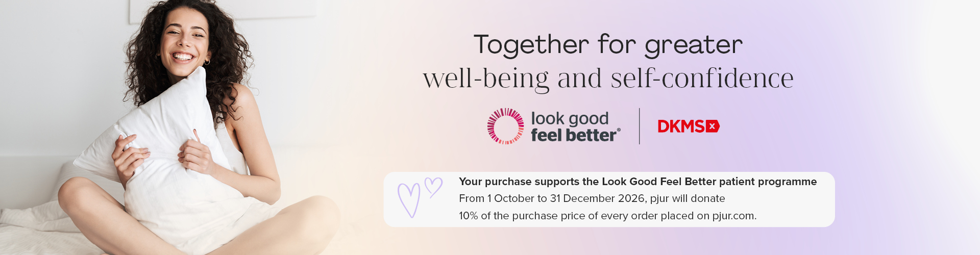Click the large purple heart outline
This screenshot has height=255, width=980.
tap(409, 200)
